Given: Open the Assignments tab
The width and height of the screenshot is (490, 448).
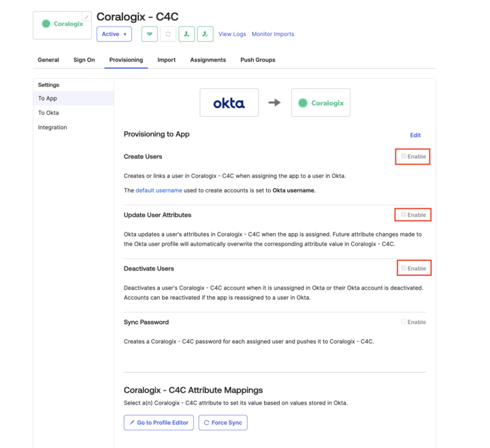Looking at the screenshot, I should coord(208,60).
